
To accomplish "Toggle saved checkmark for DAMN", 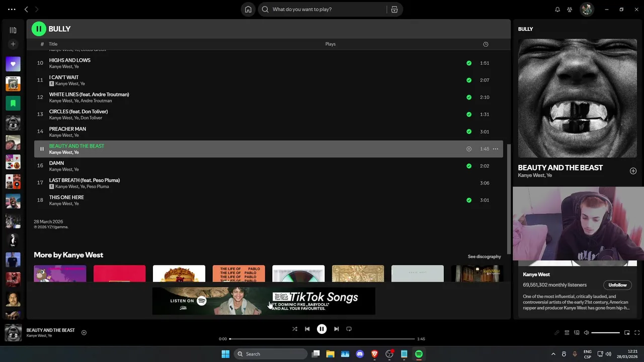I will click(x=469, y=166).
